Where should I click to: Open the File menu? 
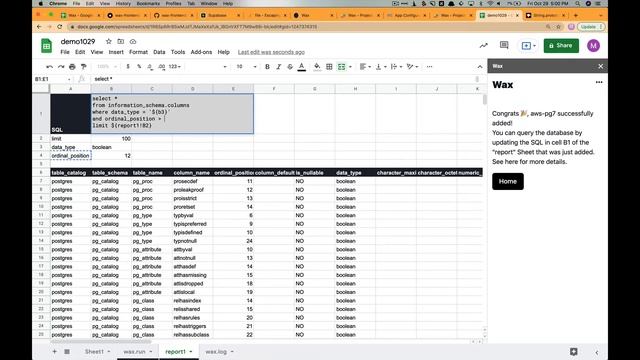[x=65, y=52]
